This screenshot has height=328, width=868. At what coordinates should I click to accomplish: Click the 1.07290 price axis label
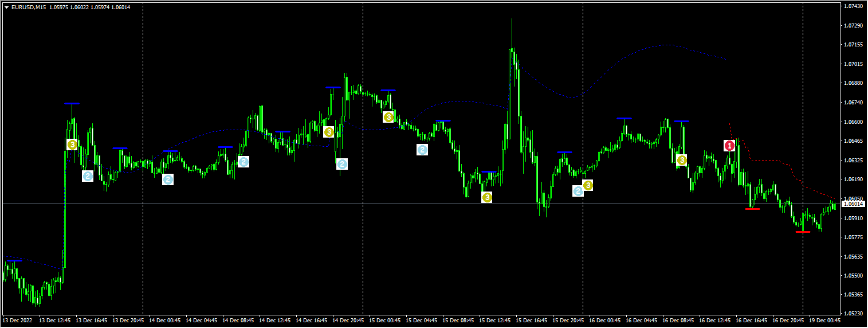click(x=853, y=26)
